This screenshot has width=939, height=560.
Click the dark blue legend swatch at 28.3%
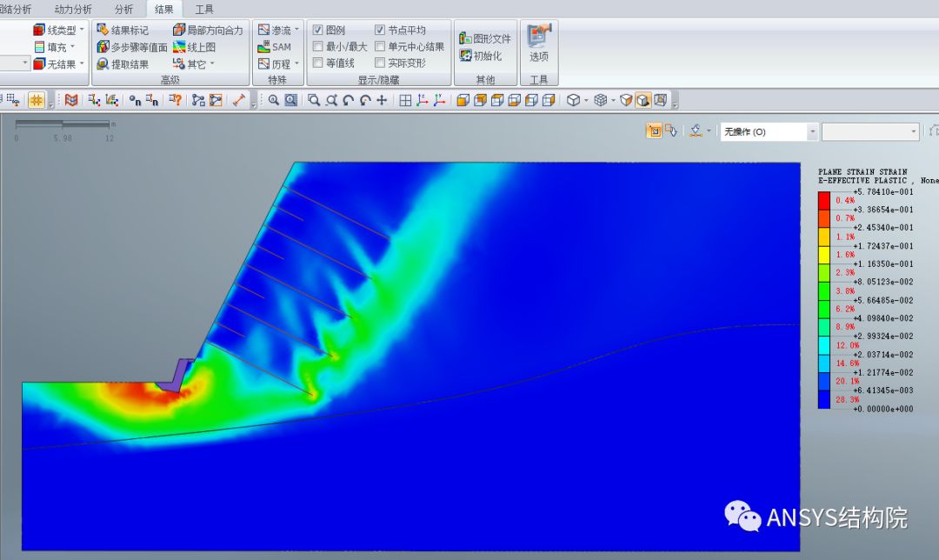(x=824, y=399)
